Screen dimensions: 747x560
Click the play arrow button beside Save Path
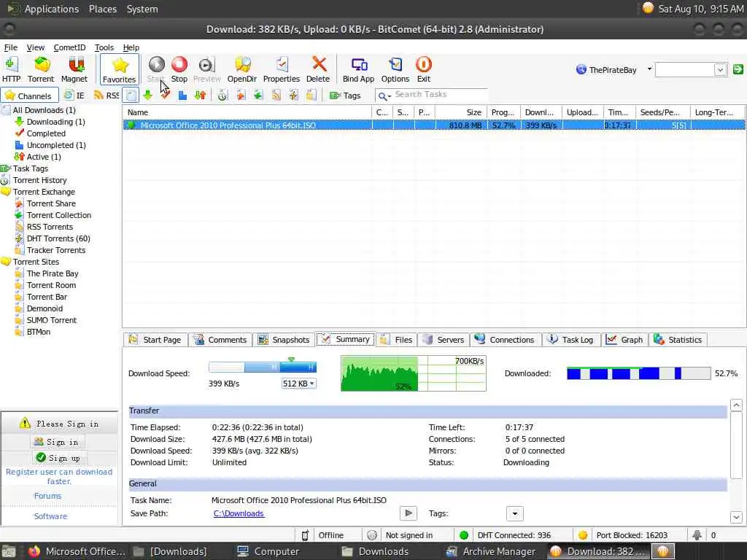[x=409, y=513]
